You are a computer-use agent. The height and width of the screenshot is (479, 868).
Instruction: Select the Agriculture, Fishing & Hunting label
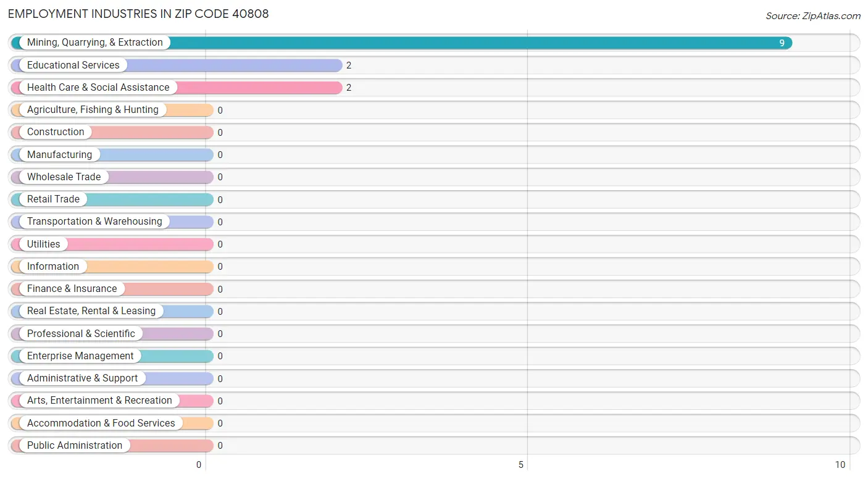pyautogui.click(x=93, y=110)
